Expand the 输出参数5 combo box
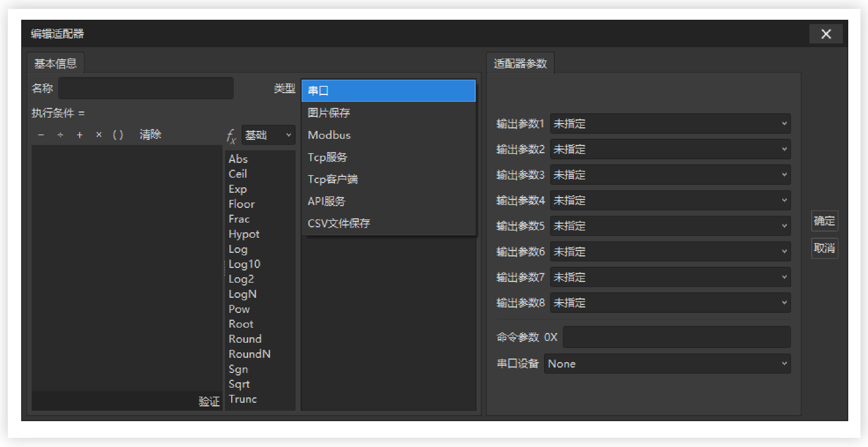 670,226
